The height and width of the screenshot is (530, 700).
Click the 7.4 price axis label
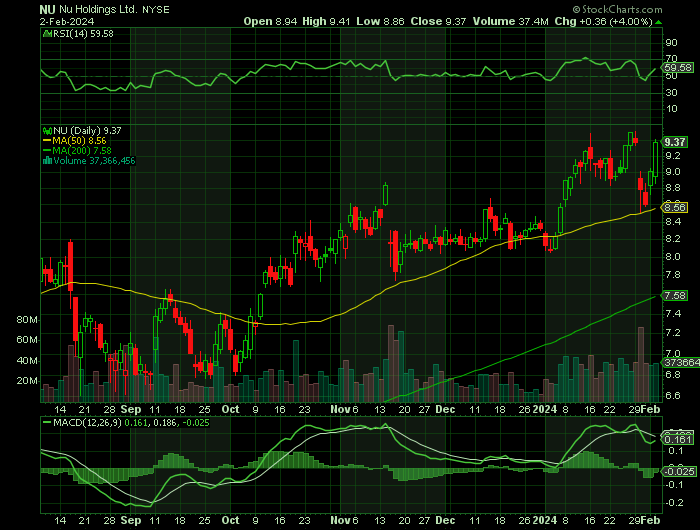(673, 314)
